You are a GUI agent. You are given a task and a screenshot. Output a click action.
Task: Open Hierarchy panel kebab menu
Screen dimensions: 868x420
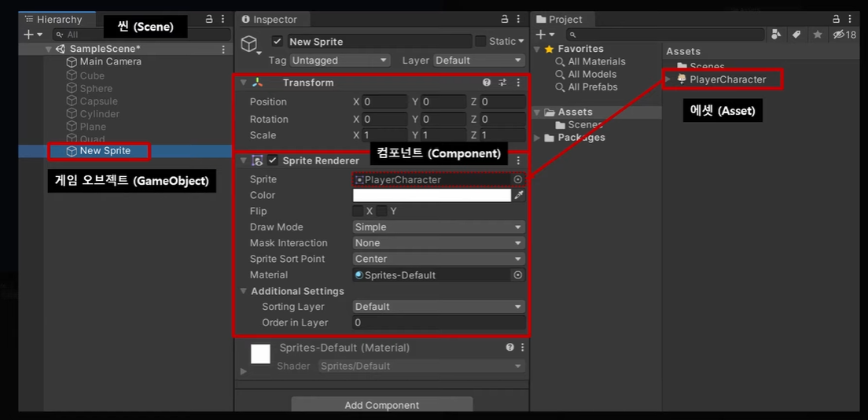click(x=223, y=19)
